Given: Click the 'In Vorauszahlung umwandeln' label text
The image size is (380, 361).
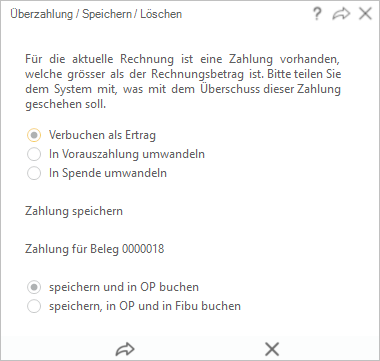Looking at the screenshot, I should (127, 154).
